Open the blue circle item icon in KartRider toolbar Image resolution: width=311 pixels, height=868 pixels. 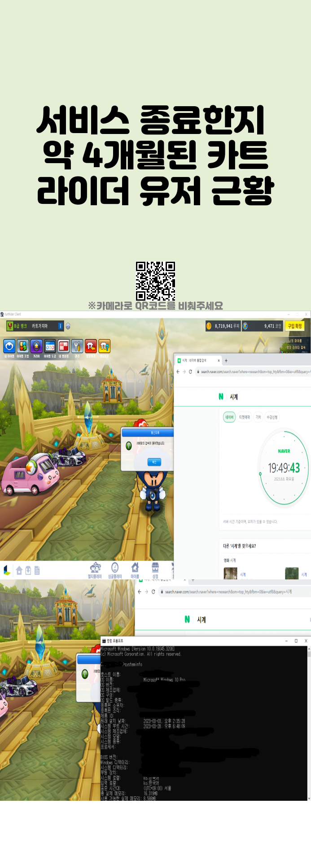(9, 346)
